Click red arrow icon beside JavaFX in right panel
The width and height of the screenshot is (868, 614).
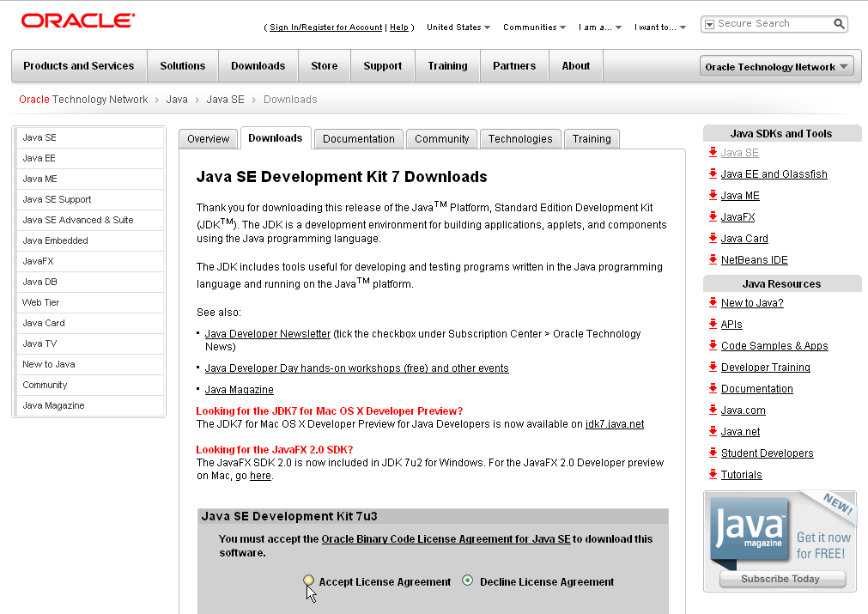(713, 217)
